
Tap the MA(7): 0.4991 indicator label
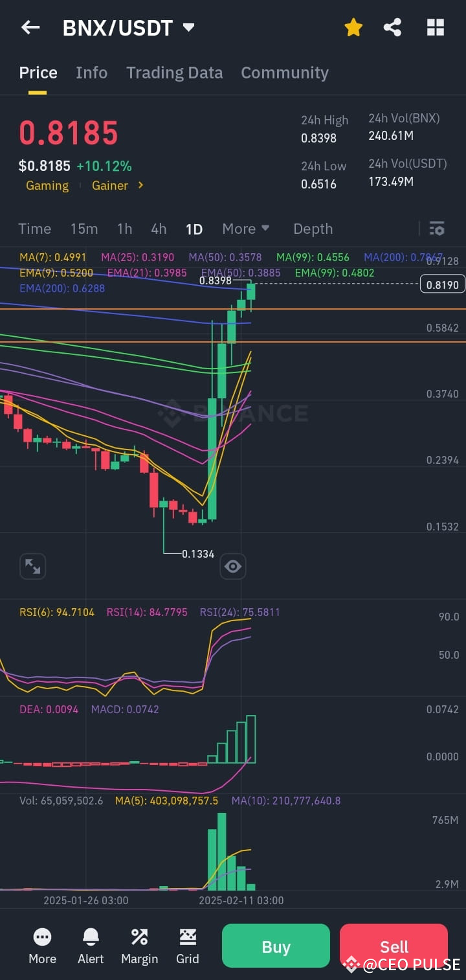[x=53, y=257]
